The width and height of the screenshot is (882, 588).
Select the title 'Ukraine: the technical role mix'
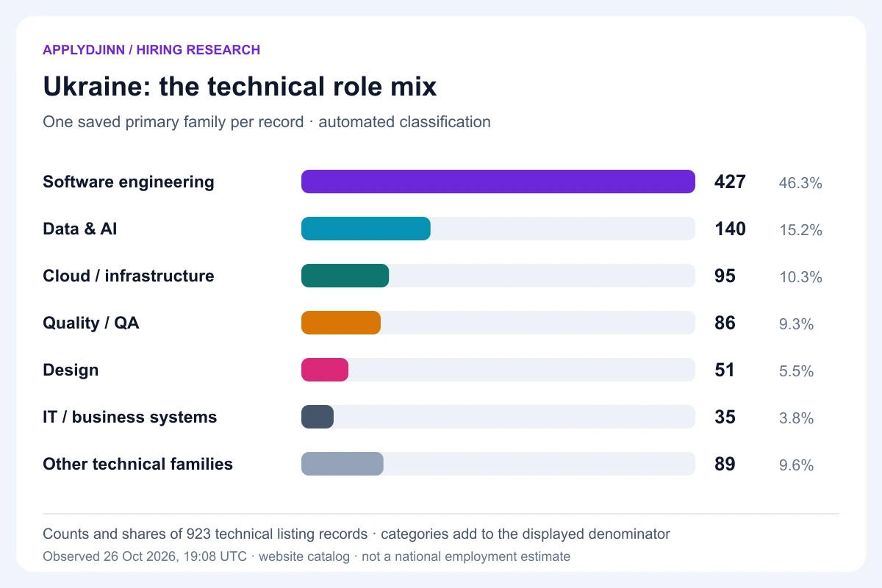pos(240,87)
